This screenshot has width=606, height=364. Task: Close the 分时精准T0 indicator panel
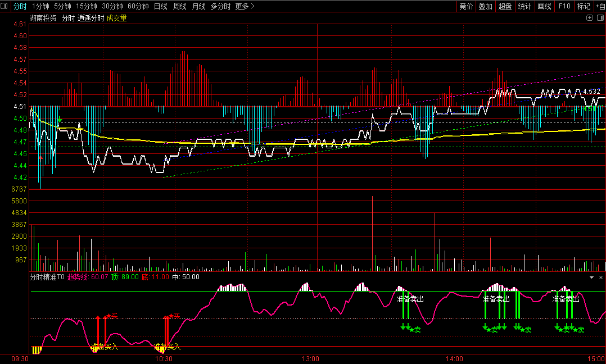(x=600, y=277)
